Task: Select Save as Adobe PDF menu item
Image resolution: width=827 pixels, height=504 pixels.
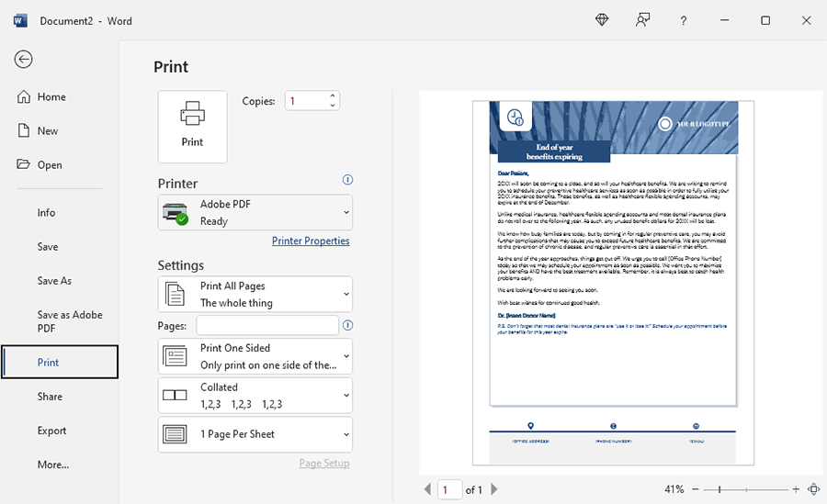Action: [60, 321]
